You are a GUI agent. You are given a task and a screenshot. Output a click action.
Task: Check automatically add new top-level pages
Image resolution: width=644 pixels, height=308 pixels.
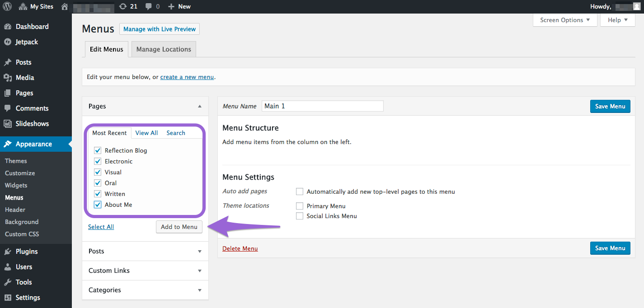[300, 191]
